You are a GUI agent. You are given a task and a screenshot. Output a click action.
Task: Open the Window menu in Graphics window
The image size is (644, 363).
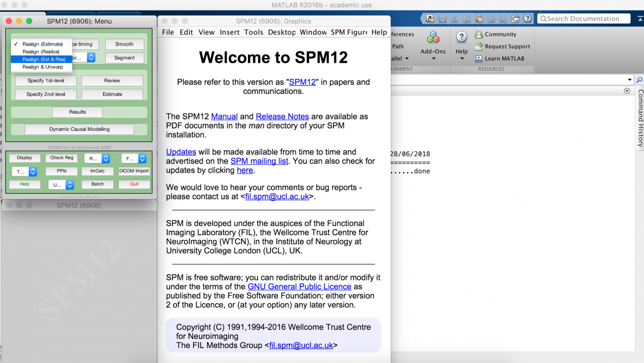(x=313, y=32)
